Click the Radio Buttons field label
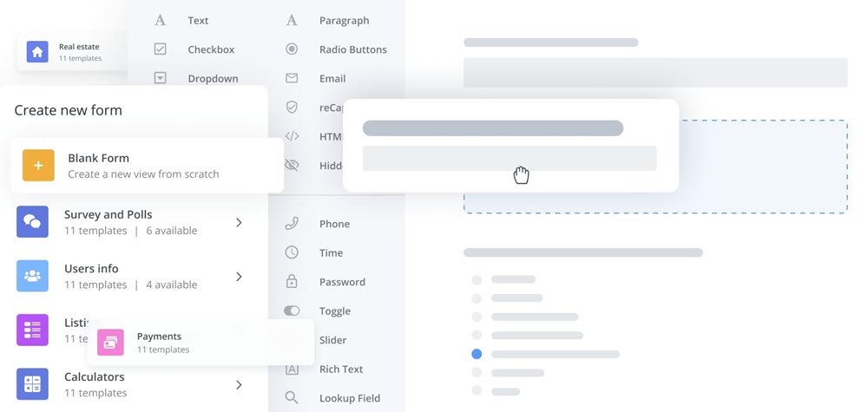The width and height of the screenshot is (868, 412). (x=353, y=49)
